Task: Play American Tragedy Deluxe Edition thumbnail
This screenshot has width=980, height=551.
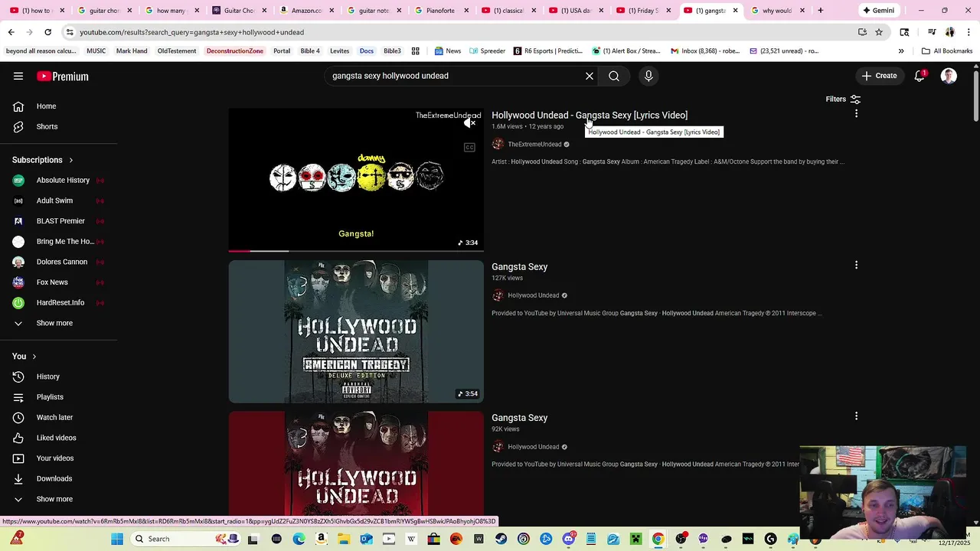Action: [356, 331]
